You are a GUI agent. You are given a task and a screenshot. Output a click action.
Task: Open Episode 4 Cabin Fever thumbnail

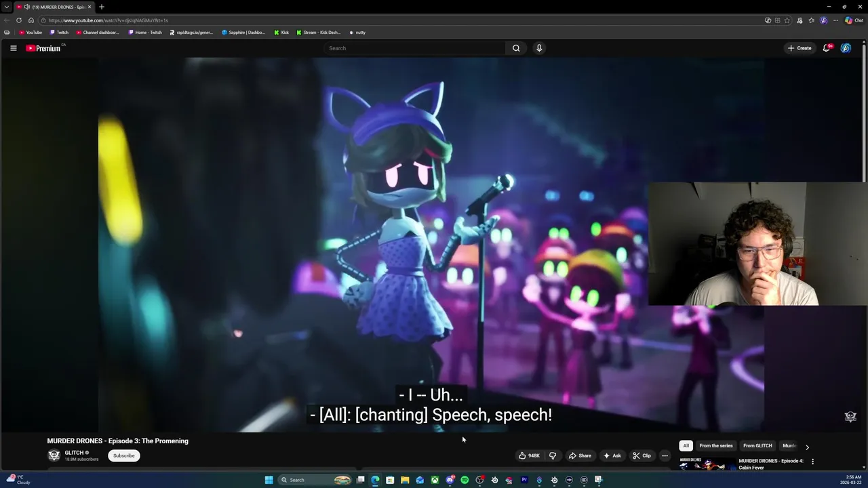click(707, 464)
